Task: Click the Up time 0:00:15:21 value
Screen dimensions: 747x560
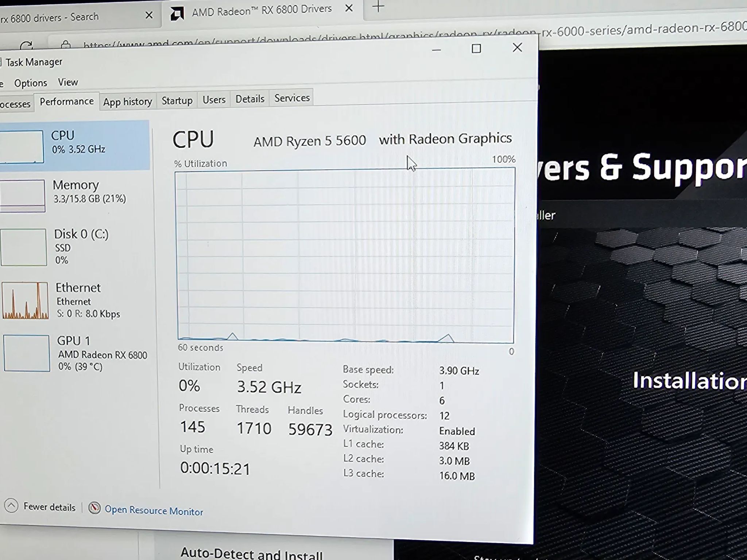Action: pos(215,468)
